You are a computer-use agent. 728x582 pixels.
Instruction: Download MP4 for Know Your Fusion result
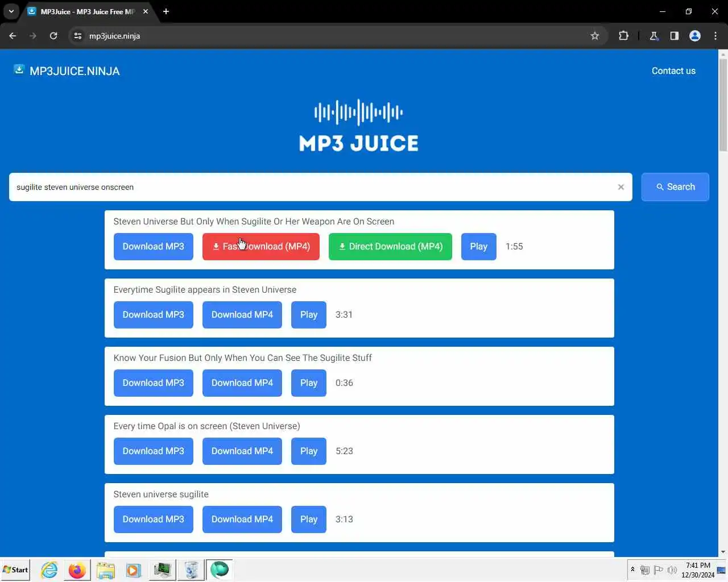(242, 383)
